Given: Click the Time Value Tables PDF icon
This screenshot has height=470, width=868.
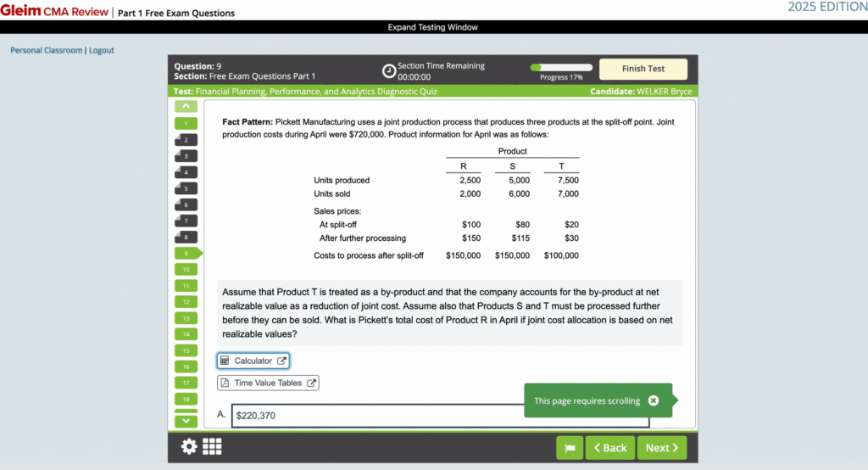Looking at the screenshot, I should coord(225,383).
